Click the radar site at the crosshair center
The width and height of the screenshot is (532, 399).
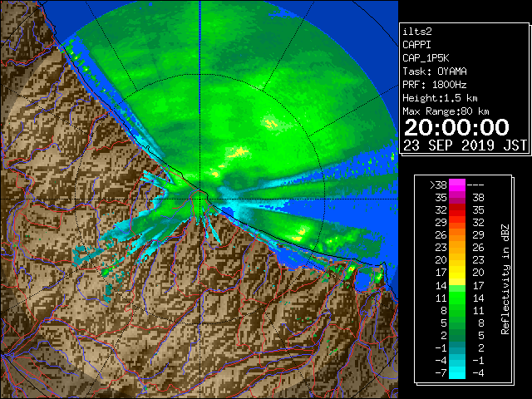point(200,199)
